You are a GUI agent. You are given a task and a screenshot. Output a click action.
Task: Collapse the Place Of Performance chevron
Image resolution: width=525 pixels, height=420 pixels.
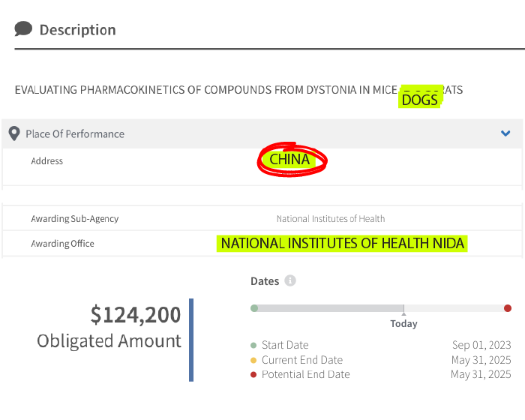coord(505,133)
